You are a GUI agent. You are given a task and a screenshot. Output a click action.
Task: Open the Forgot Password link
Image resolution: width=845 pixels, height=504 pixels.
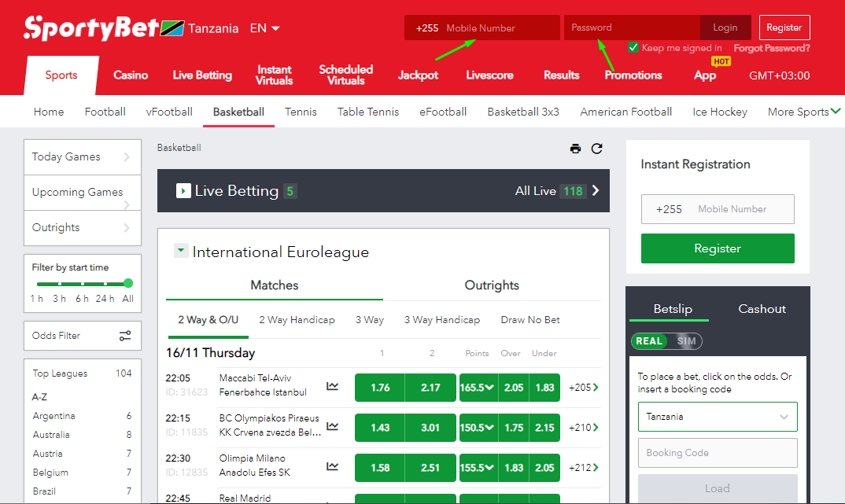[x=772, y=48]
